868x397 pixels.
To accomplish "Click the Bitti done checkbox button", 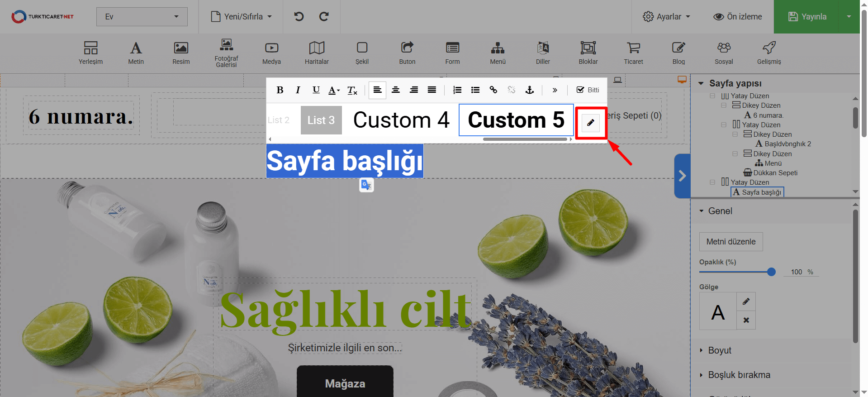I will point(588,90).
